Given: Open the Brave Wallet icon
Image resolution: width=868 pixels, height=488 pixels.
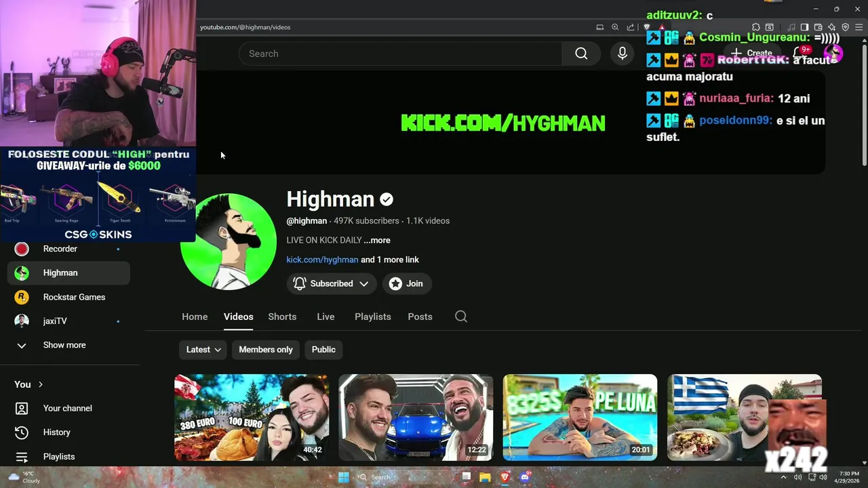Looking at the screenshot, I should (x=818, y=27).
